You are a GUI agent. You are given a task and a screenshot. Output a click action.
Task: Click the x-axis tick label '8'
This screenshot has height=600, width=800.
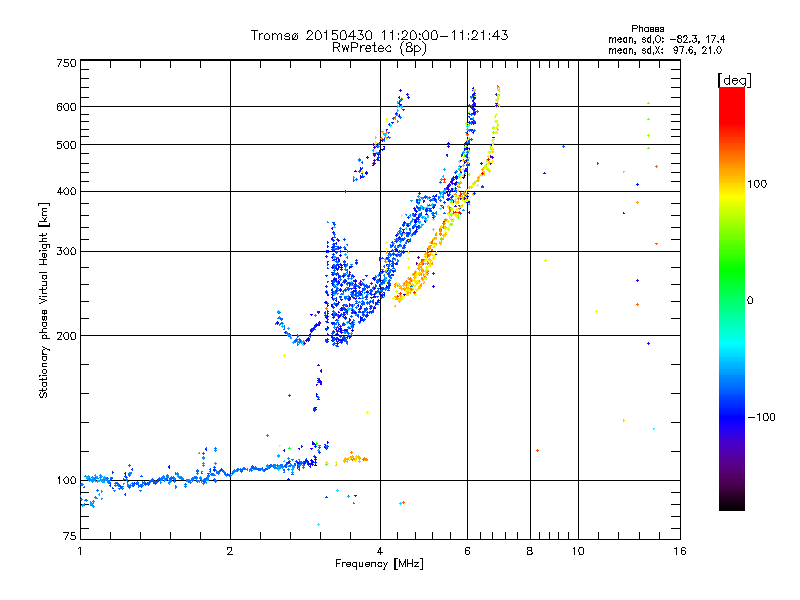click(x=530, y=551)
